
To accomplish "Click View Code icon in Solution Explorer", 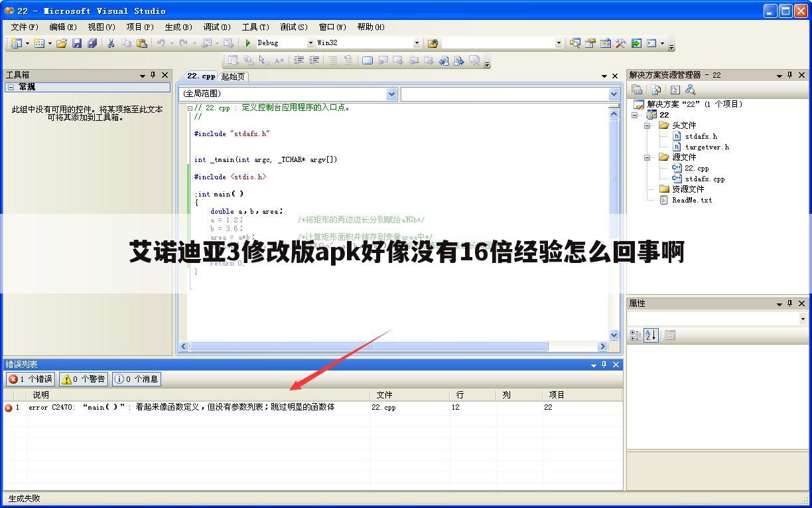I will point(675,90).
